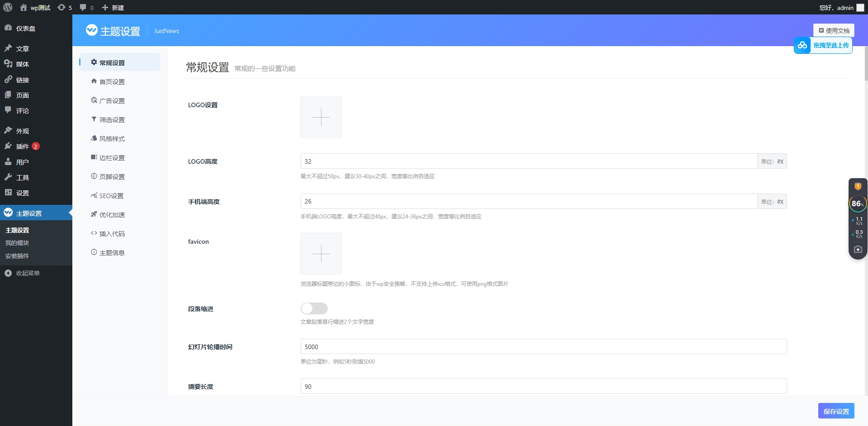Click the 拖拽至此上传 cloud upload widget
The width and height of the screenshot is (868, 426).
[823, 45]
